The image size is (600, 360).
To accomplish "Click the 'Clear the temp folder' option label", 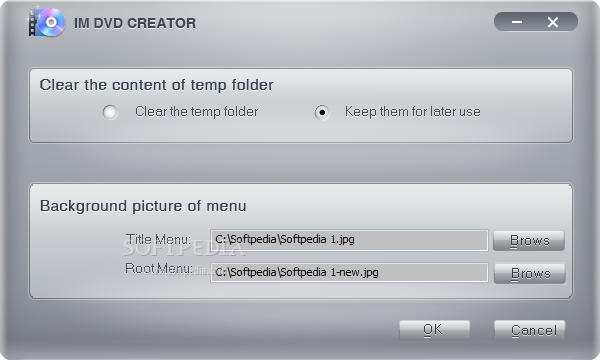I will click(196, 112).
